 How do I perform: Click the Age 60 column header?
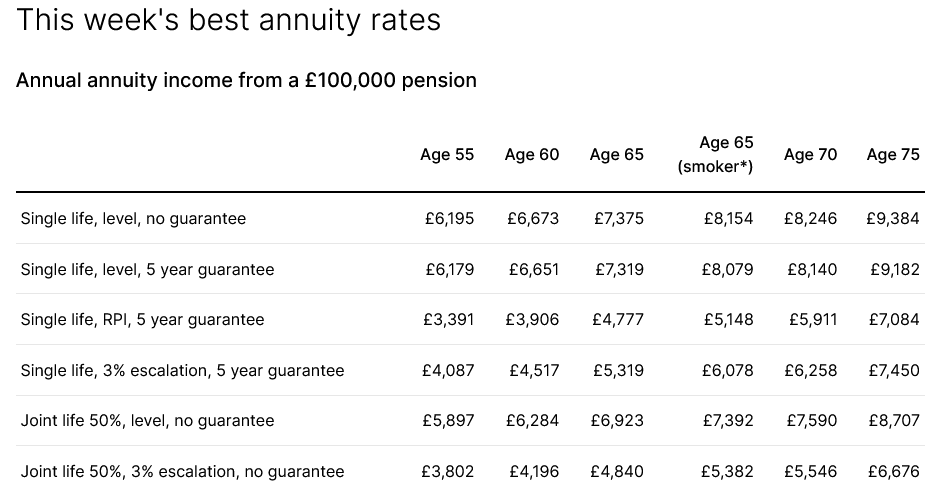(x=532, y=155)
